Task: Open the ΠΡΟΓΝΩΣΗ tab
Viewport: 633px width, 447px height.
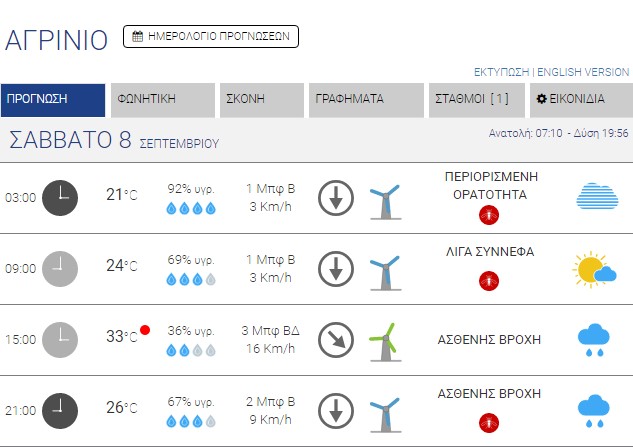Action: pyautogui.click(x=53, y=99)
